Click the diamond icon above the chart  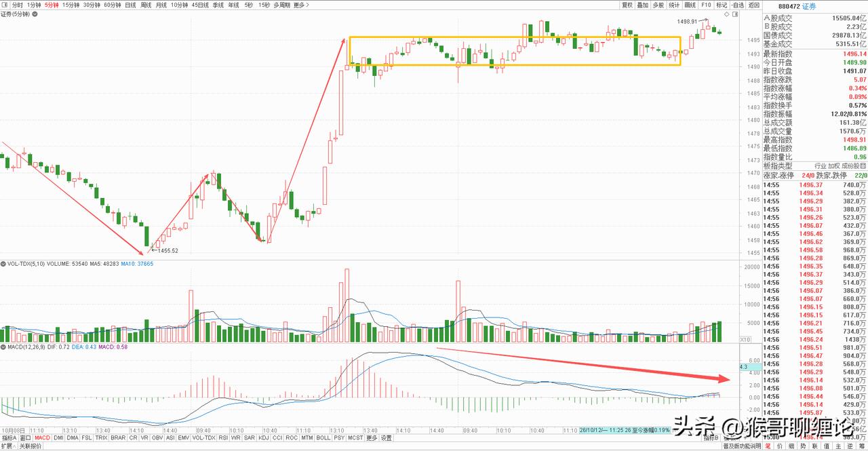[x=727, y=14]
